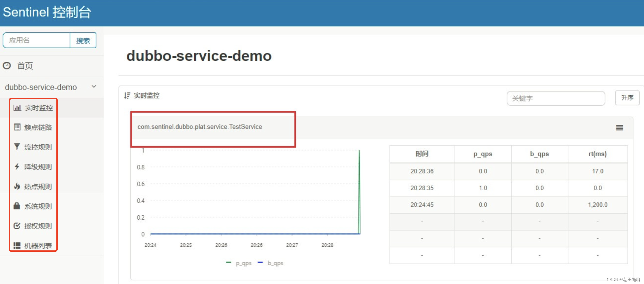Click the cluster link list icon
The image size is (644, 284).
coord(17,127)
